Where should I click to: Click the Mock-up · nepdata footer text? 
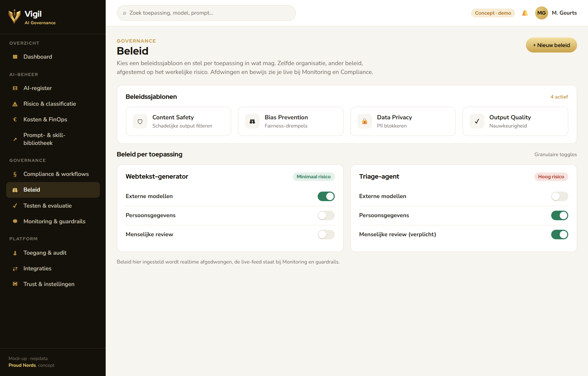pos(28,359)
